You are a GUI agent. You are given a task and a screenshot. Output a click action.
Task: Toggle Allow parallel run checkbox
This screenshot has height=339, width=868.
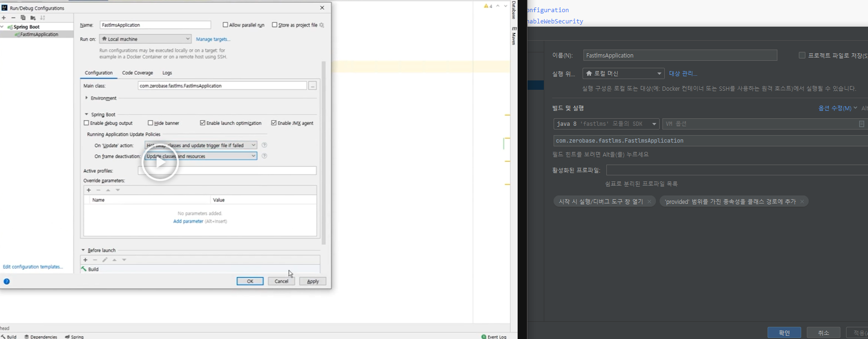click(226, 25)
